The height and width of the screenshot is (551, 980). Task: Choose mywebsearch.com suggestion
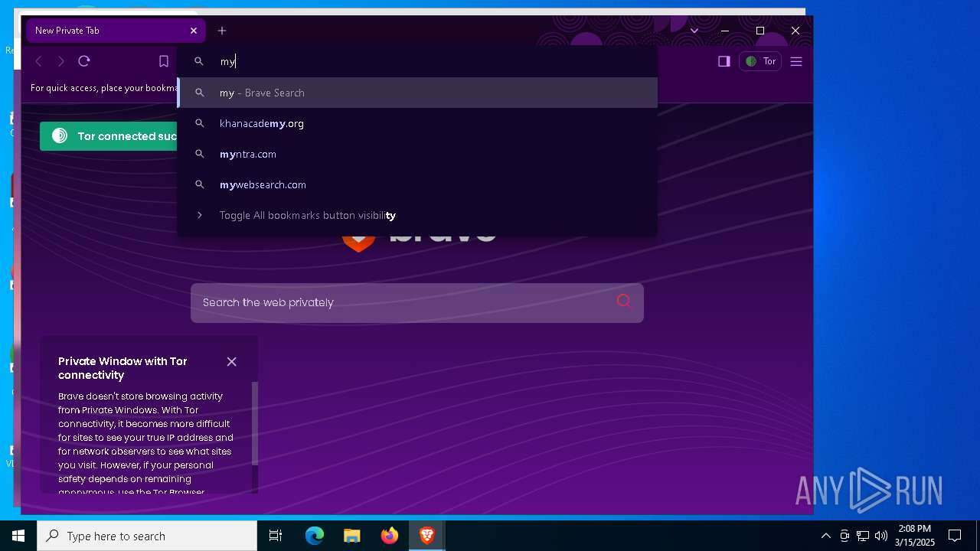click(417, 184)
